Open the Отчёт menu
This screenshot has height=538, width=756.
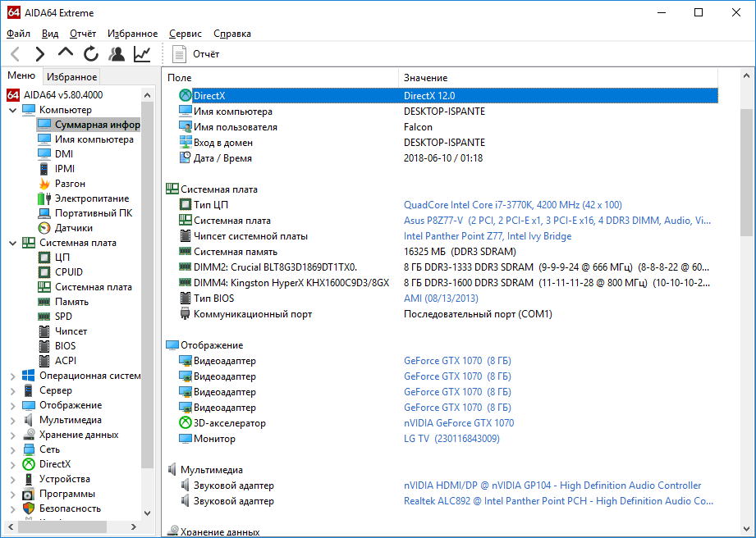[83, 34]
